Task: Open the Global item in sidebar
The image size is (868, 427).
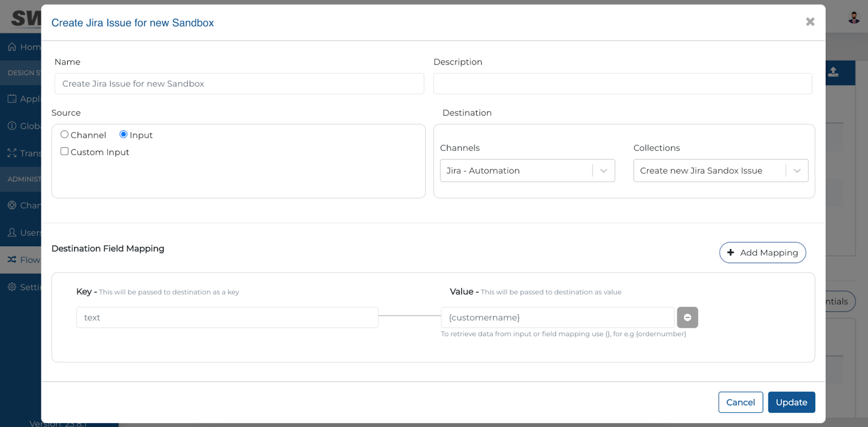Action: (24, 126)
